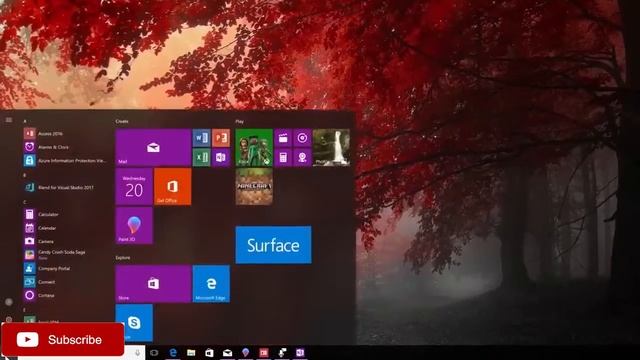Open the Excel small tile
The height and width of the screenshot is (360, 640).
tap(202, 157)
